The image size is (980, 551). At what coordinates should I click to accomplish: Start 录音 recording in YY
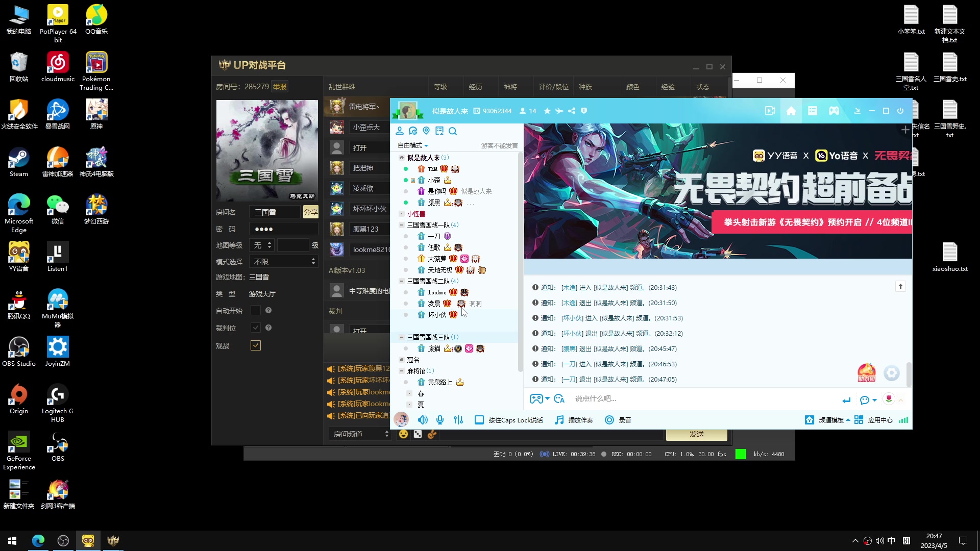618,420
